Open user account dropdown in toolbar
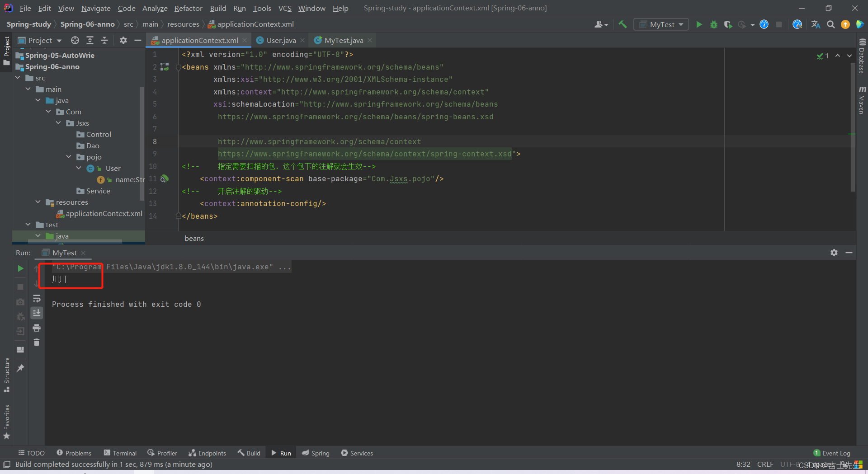This screenshot has height=474, width=868. (601, 24)
